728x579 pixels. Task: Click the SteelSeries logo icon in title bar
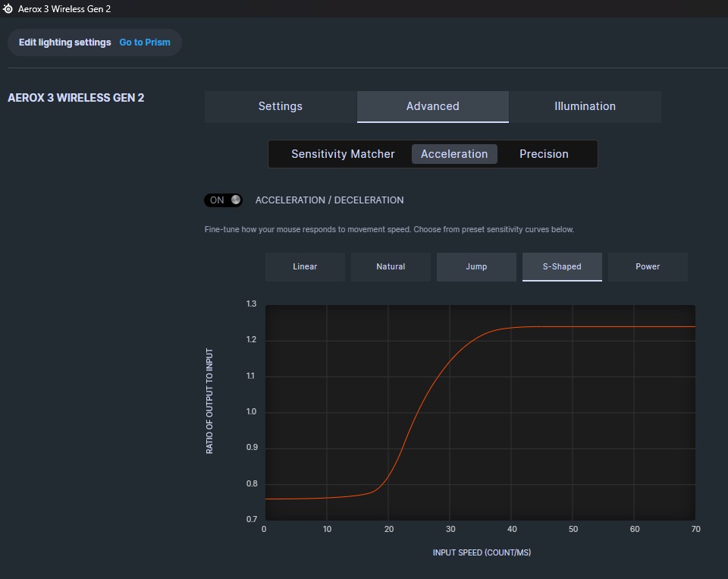point(8,9)
